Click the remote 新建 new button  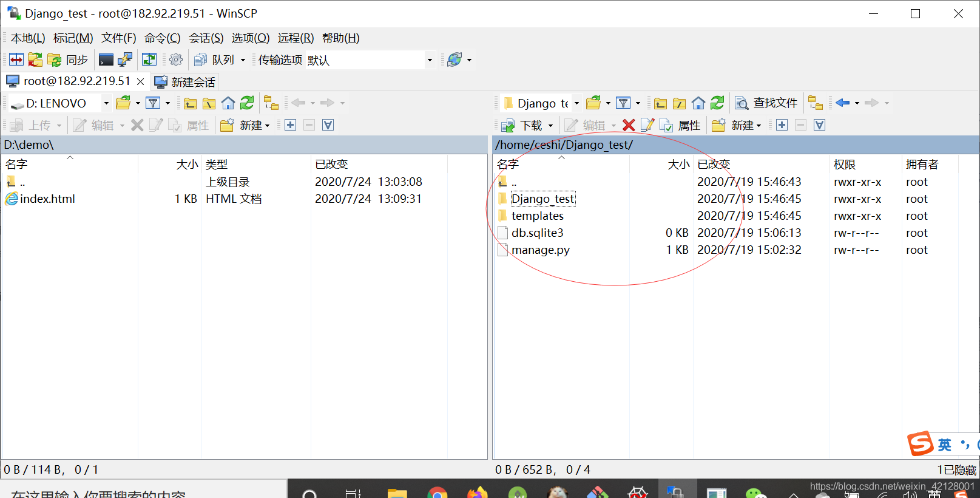(733, 125)
